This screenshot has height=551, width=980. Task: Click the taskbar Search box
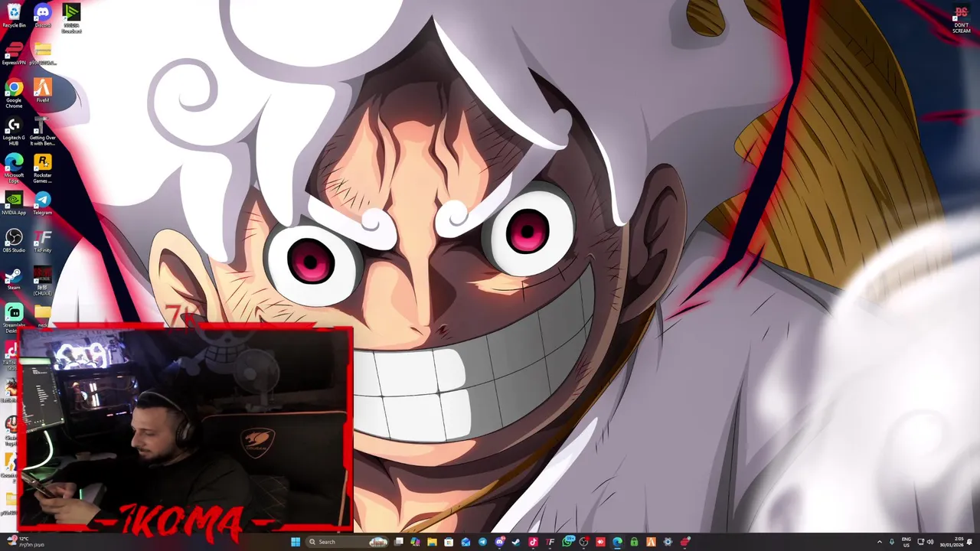pos(348,542)
